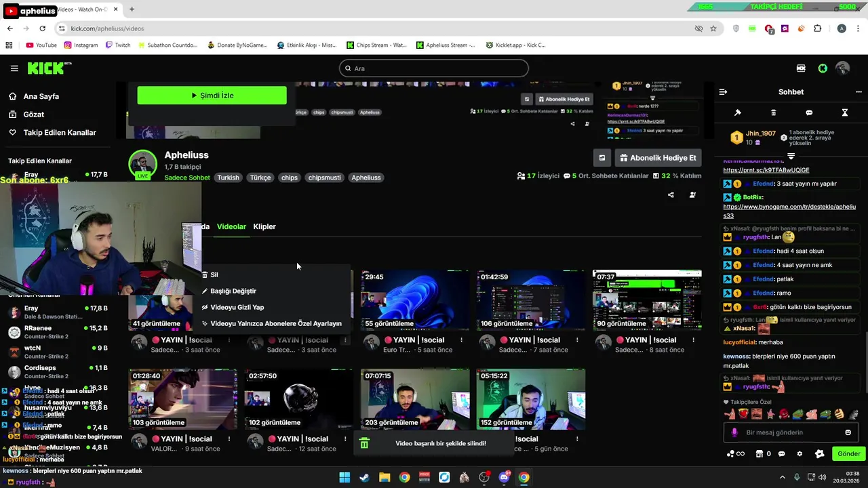Open chat settings gear icon
868x488 pixels.
point(800,454)
